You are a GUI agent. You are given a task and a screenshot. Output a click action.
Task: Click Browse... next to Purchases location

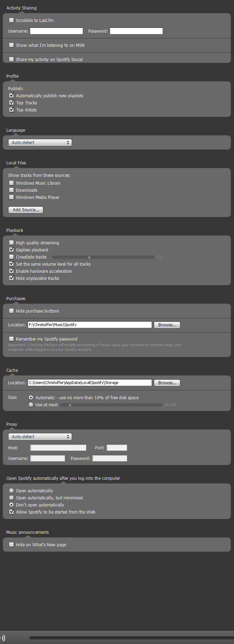[167, 325]
